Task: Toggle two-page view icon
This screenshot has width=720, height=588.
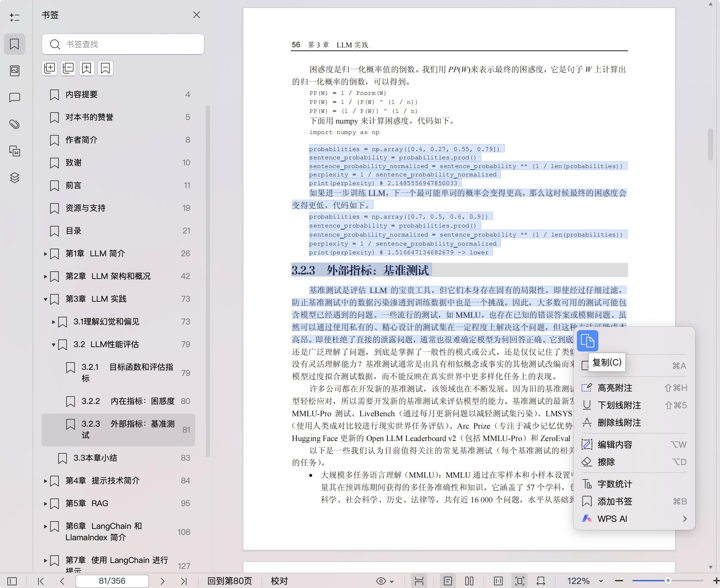Action: pos(469,581)
